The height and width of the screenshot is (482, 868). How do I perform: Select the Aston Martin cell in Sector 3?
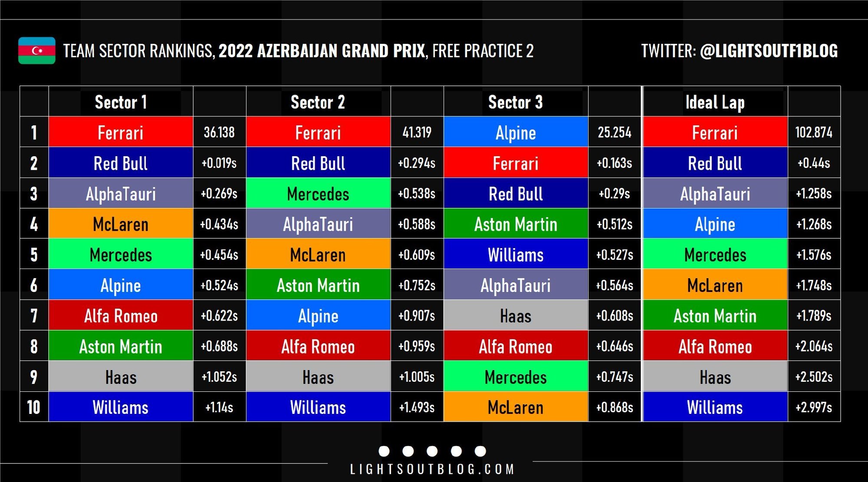516,224
